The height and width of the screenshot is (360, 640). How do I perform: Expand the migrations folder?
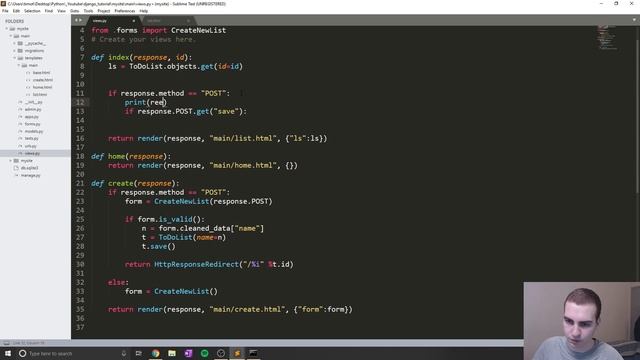click(x=14, y=51)
